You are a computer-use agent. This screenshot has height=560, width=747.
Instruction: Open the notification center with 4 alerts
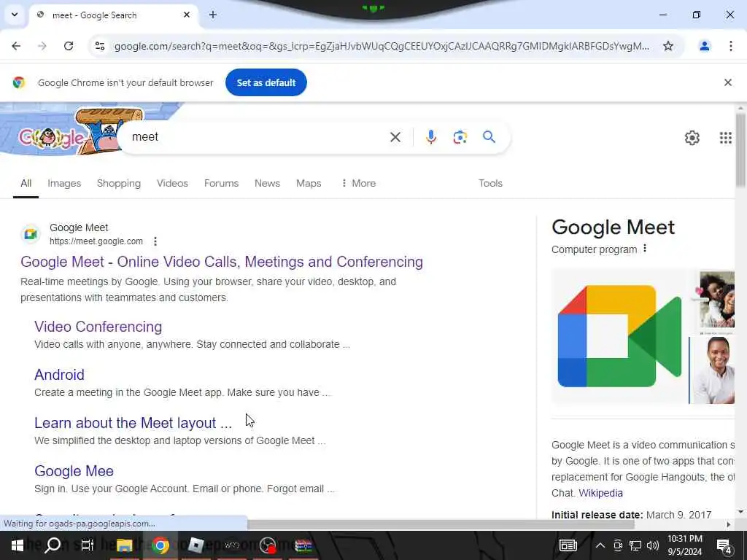point(724,546)
